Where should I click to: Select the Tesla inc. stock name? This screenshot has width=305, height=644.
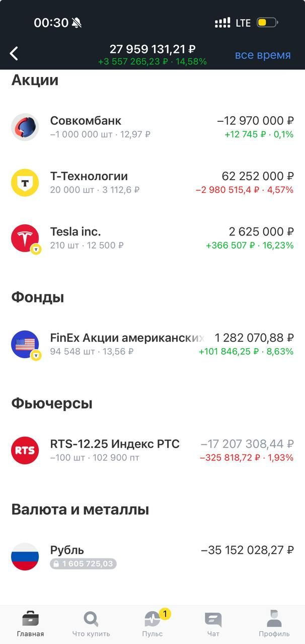point(75,231)
